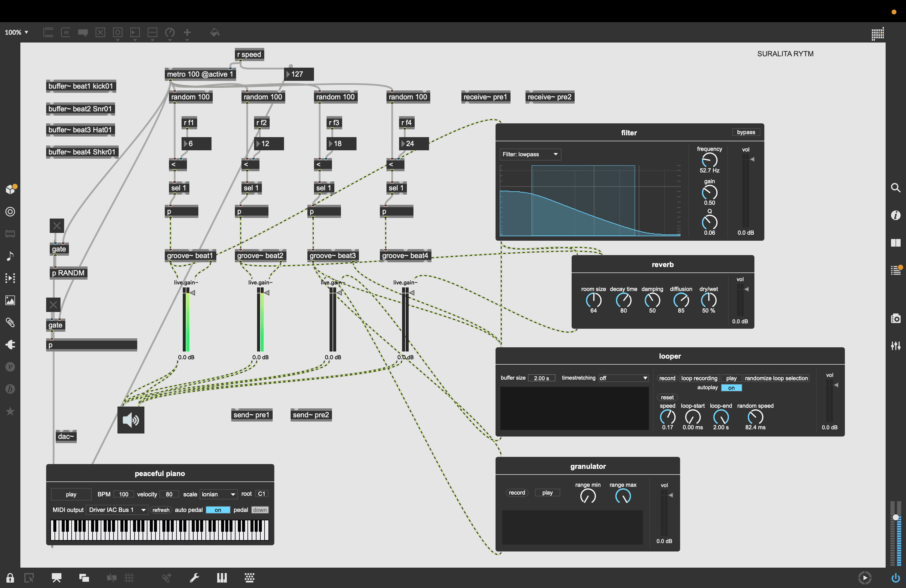Click number box showing 127
The height and width of the screenshot is (588, 906).
[299, 74]
